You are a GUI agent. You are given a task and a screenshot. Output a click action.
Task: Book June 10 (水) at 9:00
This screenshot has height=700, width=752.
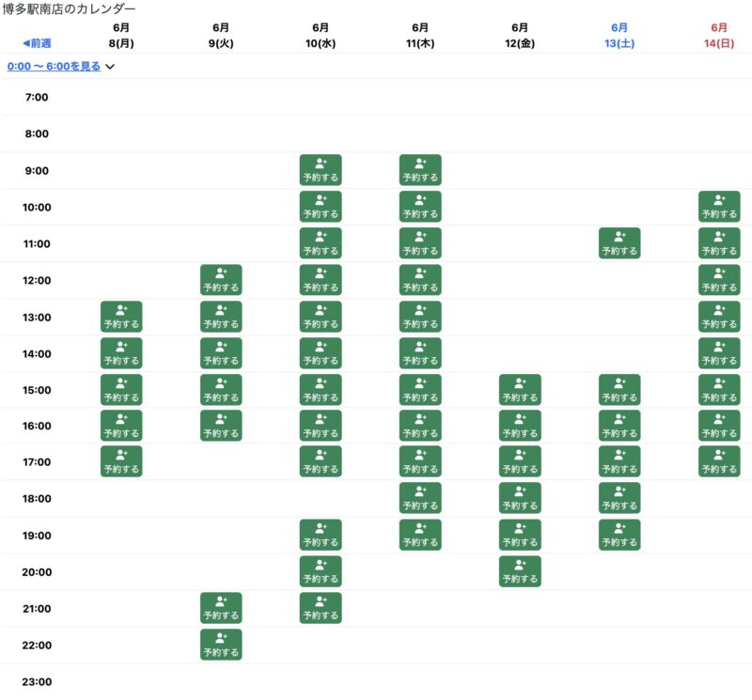click(x=321, y=170)
